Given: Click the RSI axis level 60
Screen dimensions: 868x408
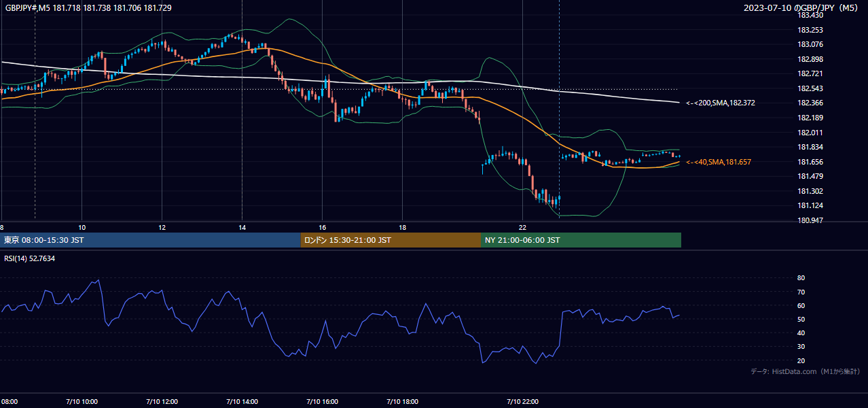Looking at the screenshot, I should pos(801,305).
